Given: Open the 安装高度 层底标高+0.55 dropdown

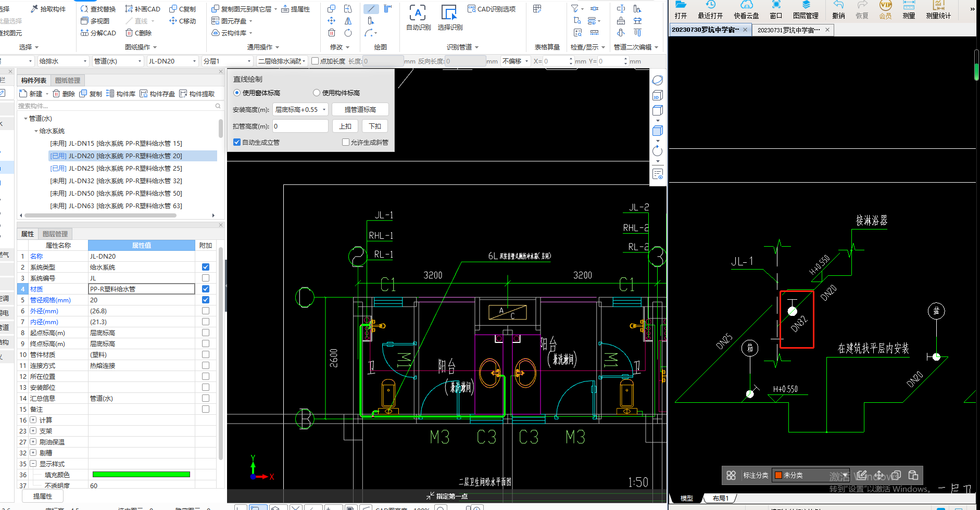Looking at the screenshot, I should pos(300,110).
